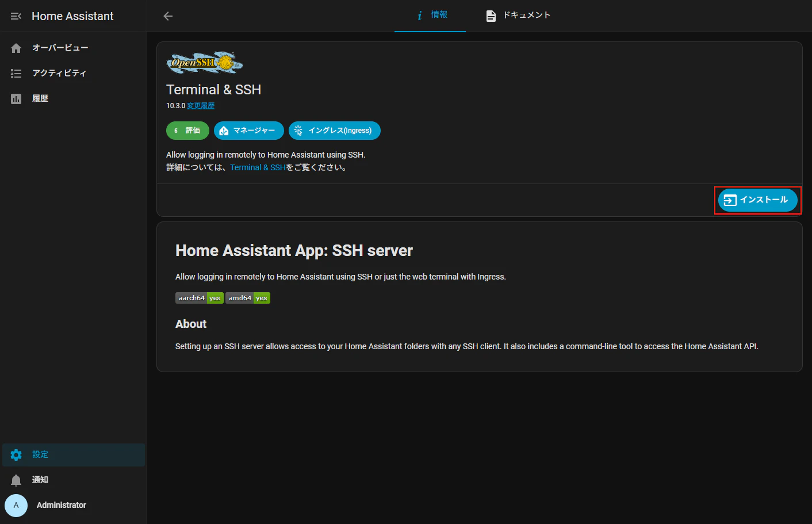Click the About heading

tap(191, 324)
